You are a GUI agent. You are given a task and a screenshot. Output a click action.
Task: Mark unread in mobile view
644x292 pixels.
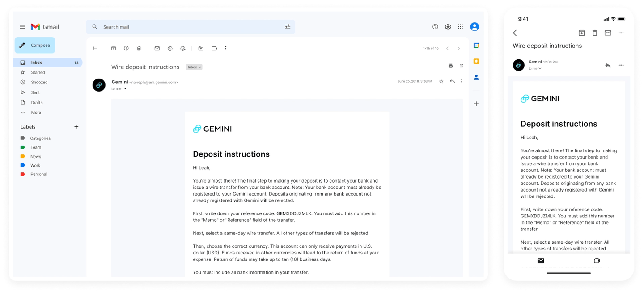pos(608,33)
